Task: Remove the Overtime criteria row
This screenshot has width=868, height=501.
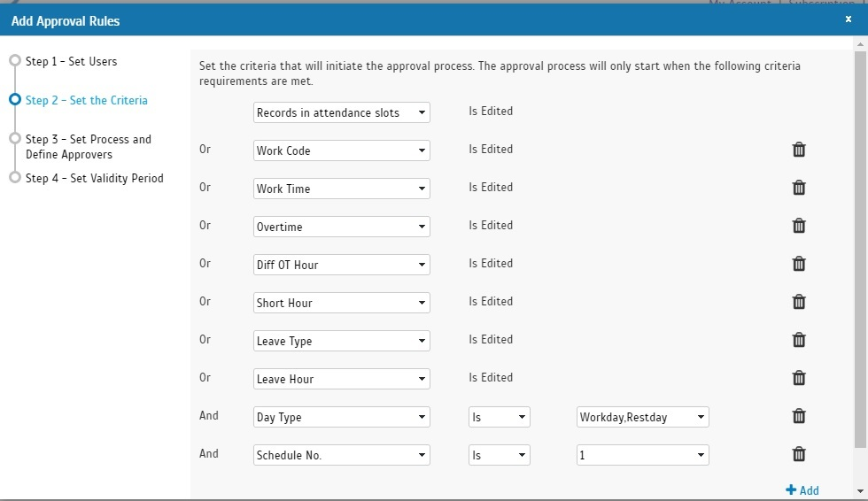Action: [x=799, y=226]
